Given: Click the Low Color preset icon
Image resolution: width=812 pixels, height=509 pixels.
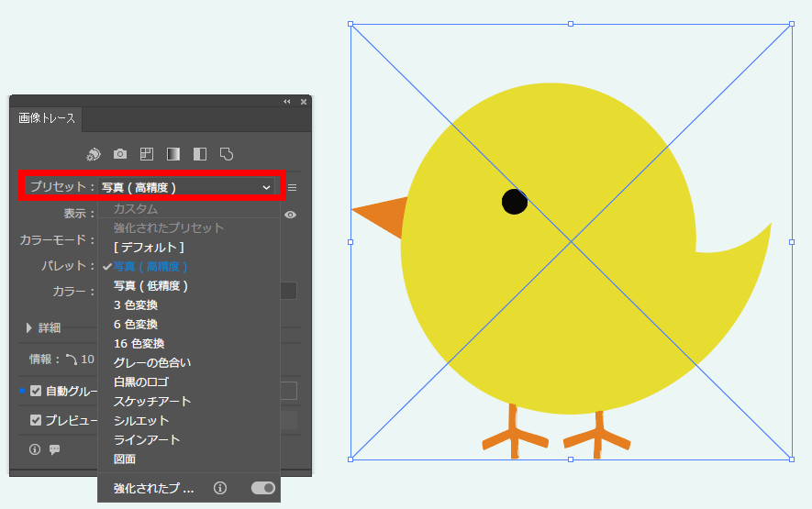Looking at the screenshot, I should (x=146, y=154).
